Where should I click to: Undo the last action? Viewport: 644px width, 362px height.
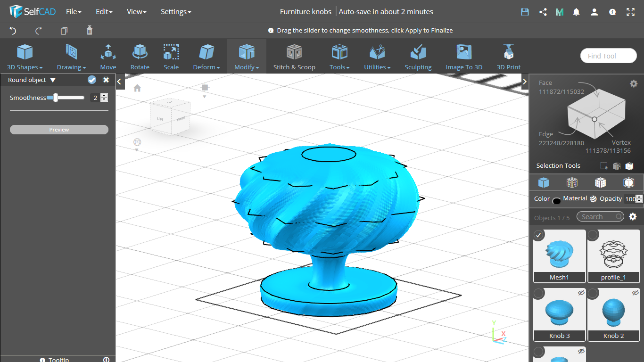pyautogui.click(x=13, y=31)
